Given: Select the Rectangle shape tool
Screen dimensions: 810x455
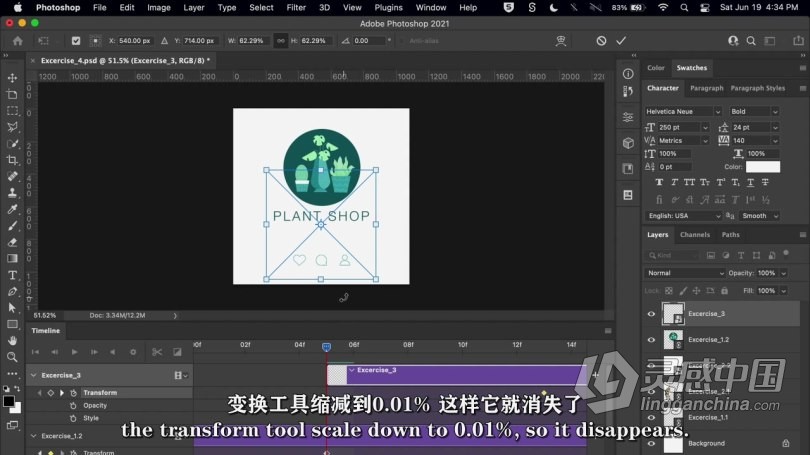Looking at the screenshot, I should pos(12,324).
